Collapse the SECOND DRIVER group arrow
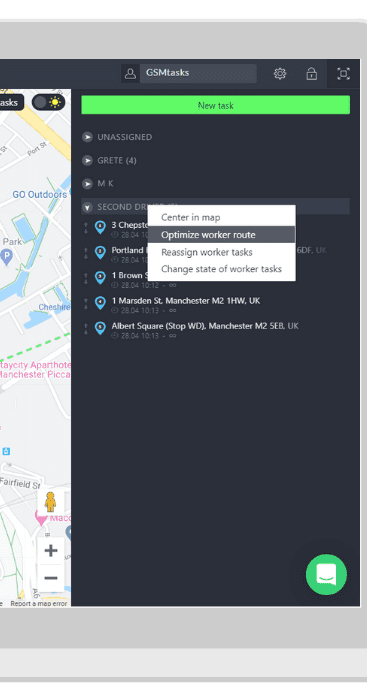Viewport: 367px width, 700px height. pyautogui.click(x=88, y=207)
